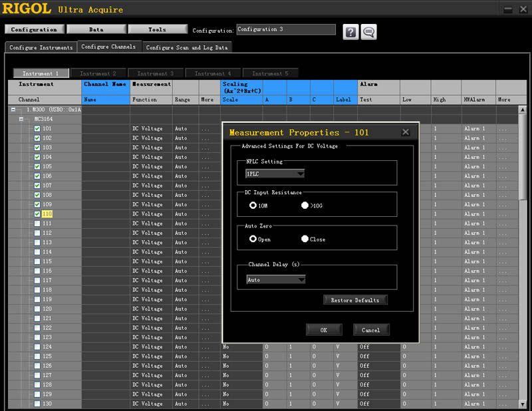
Task: Select Close for Auto Zero
Action: pos(305,239)
